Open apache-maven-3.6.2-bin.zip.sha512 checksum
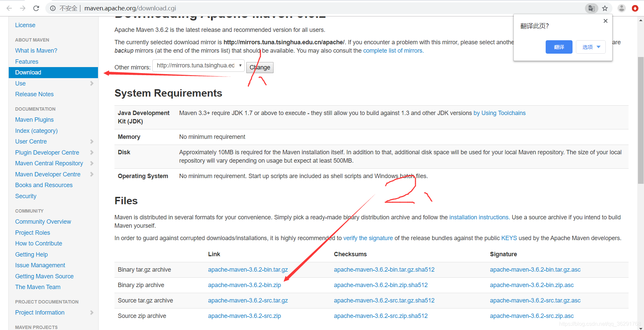Screen dimensions: 644x330 [x=381, y=285]
